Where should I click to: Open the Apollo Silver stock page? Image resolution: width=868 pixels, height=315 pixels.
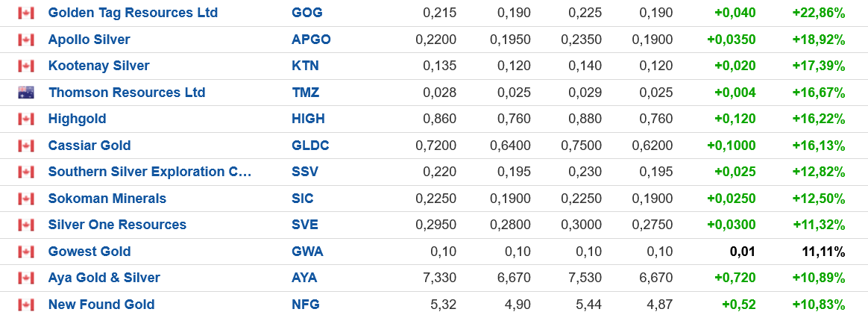tap(89, 40)
